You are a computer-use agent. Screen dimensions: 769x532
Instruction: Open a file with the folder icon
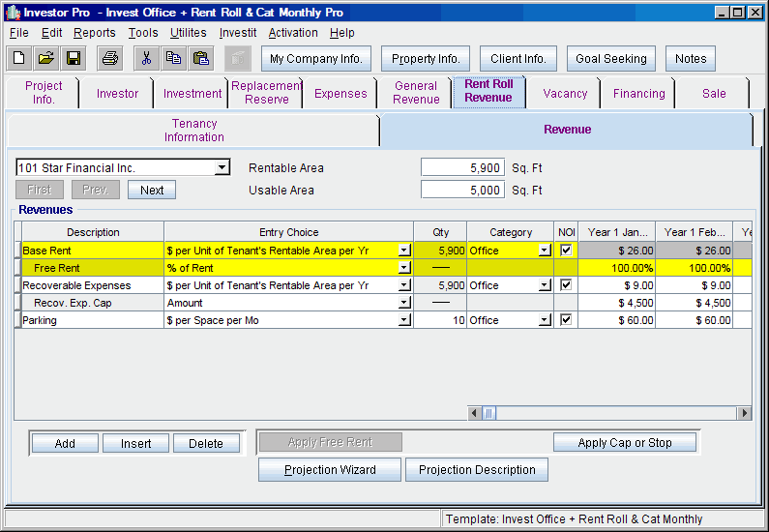pyautogui.click(x=46, y=59)
